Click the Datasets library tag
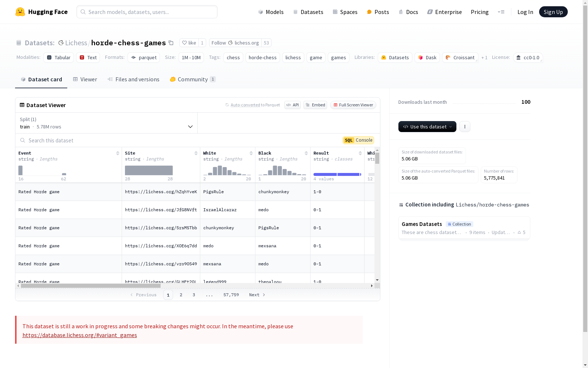Viewport: 588px width, 368px height. point(395,57)
